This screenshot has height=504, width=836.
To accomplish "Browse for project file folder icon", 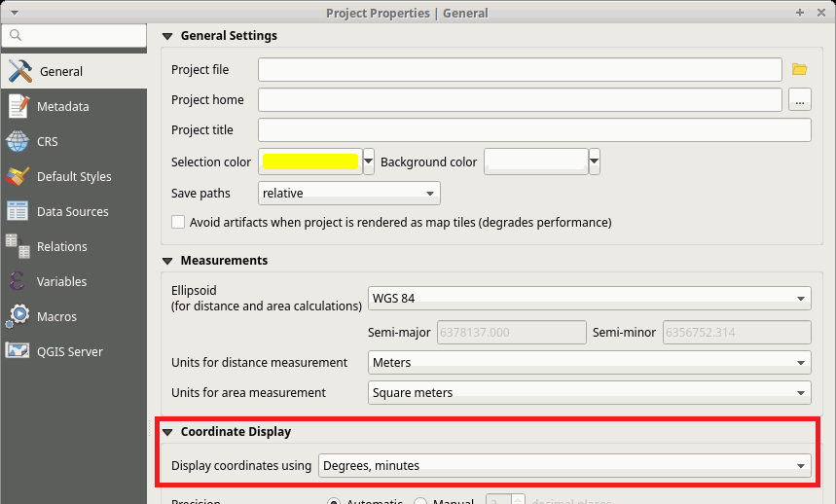I will (x=800, y=69).
